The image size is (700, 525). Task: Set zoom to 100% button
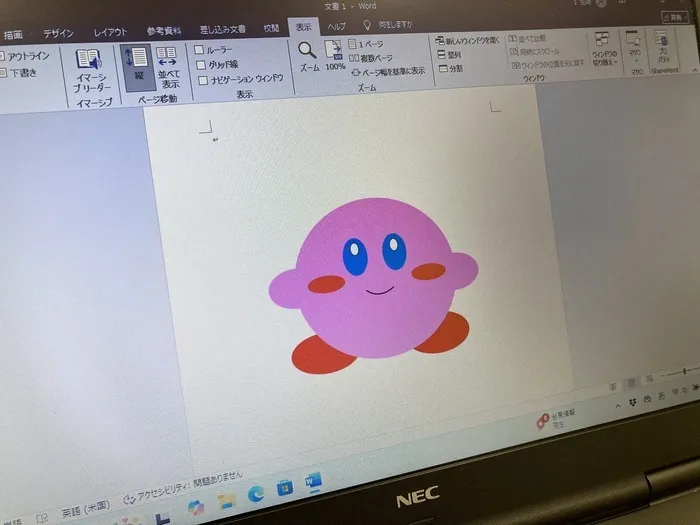click(334, 55)
